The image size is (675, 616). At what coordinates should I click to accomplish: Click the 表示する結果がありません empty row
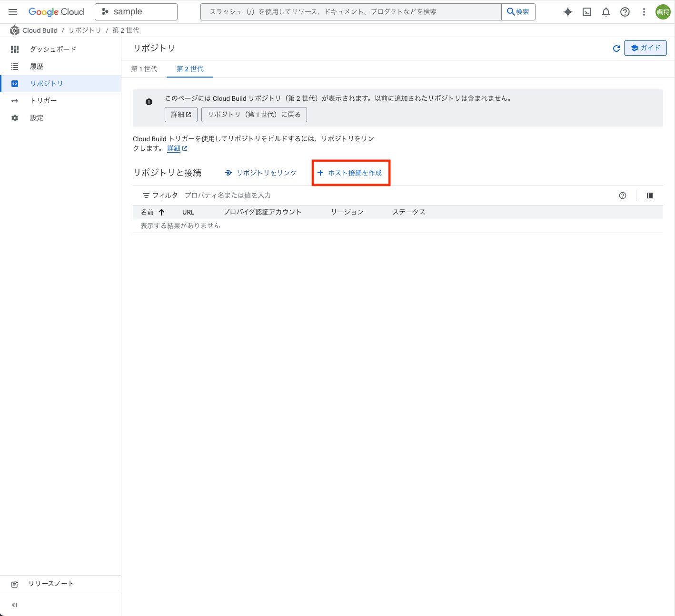pyautogui.click(x=397, y=226)
